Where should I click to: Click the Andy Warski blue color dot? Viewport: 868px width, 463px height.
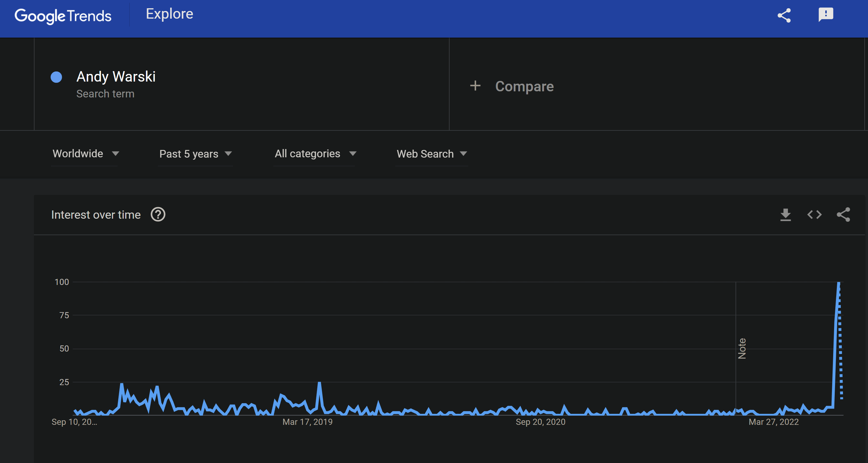tap(56, 77)
